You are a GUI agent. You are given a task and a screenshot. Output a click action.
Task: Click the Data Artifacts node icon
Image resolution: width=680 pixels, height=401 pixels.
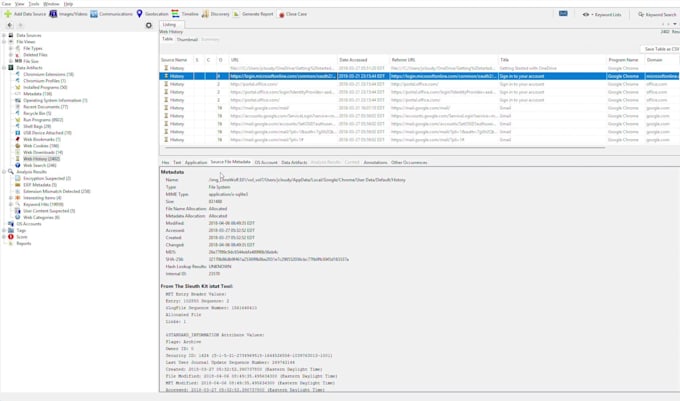point(11,68)
